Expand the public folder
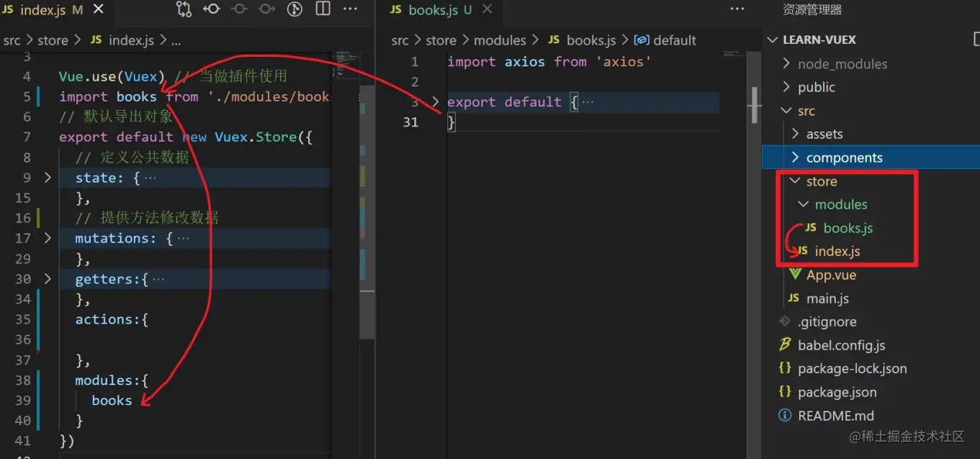The image size is (980, 459). 786,87
